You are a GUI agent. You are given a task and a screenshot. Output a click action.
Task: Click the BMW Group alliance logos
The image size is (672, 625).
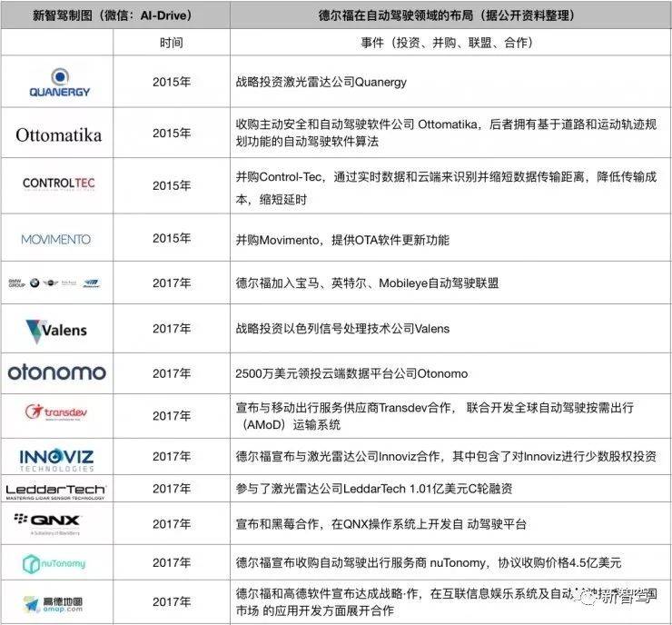(x=54, y=283)
